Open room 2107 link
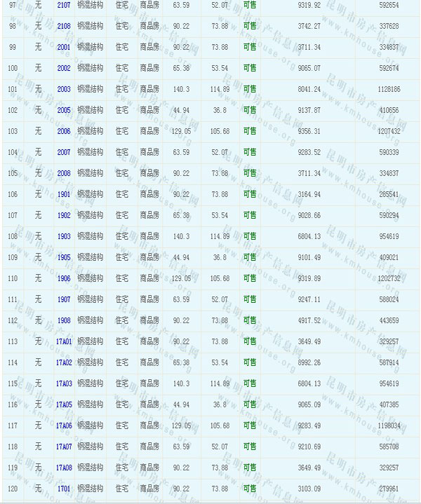Screen dimensions: 421x504 pos(64,5)
